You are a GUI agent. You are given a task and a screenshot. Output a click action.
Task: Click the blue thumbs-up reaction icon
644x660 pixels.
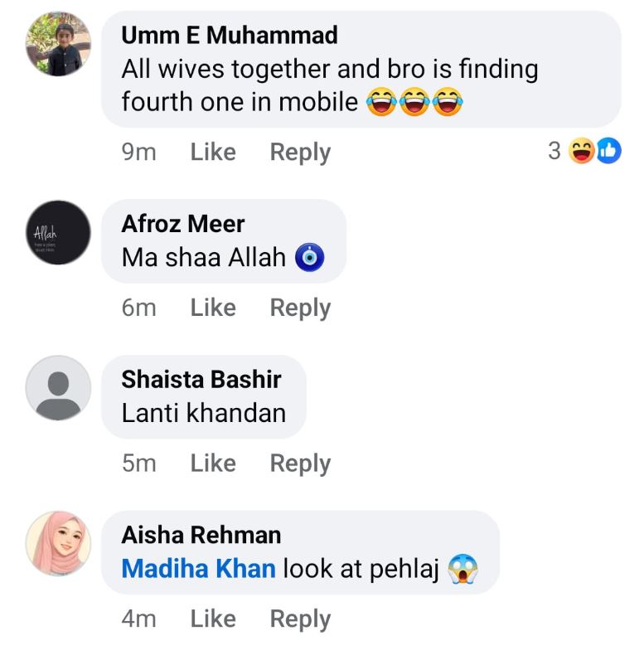(608, 151)
